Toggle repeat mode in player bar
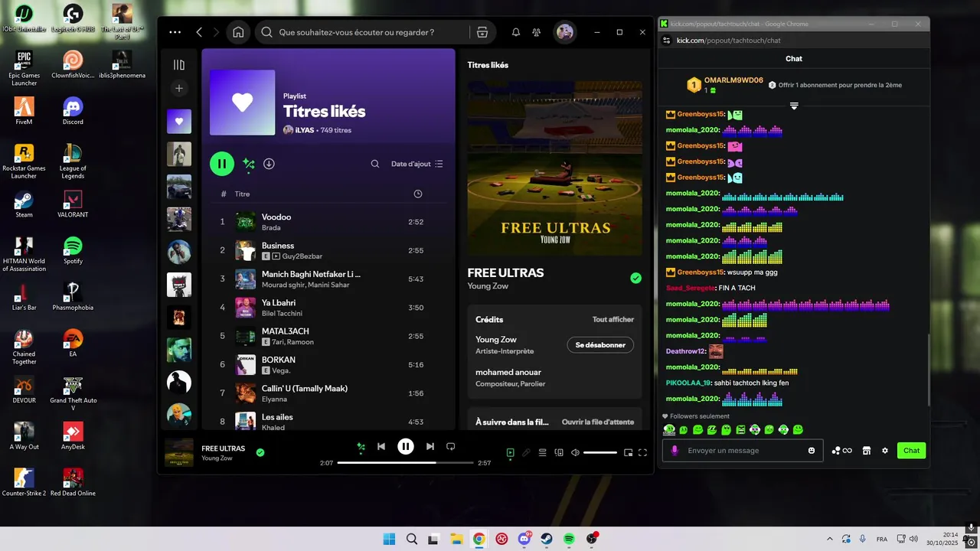The image size is (980, 551). pyautogui.click(x=451, y=446)
